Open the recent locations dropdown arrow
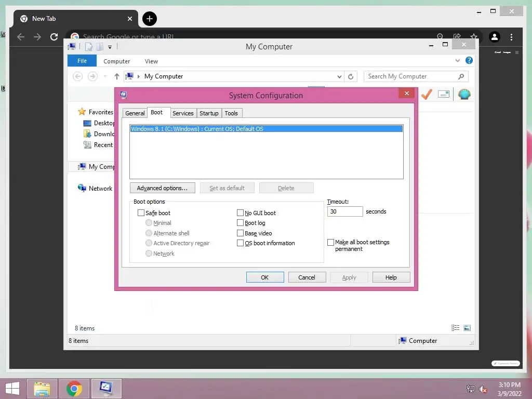Screen dimensions: 532x399 click(x=105, y=76)
